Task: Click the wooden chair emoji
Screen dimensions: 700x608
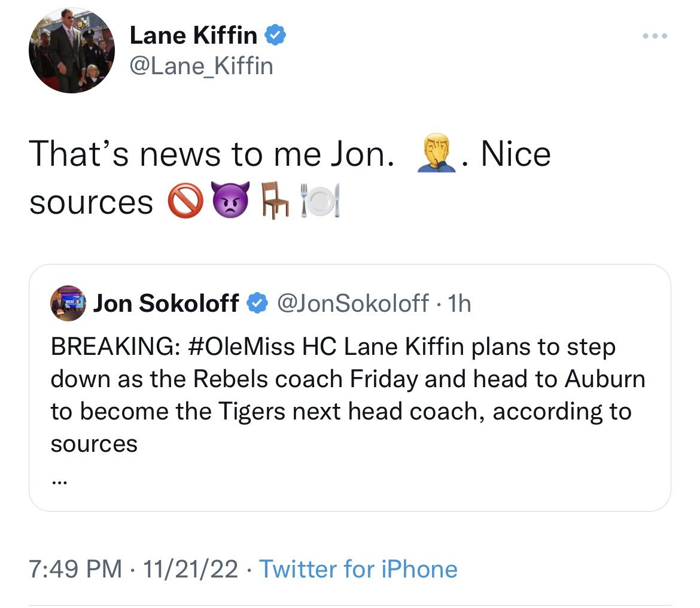Action: tap(275, 199)
